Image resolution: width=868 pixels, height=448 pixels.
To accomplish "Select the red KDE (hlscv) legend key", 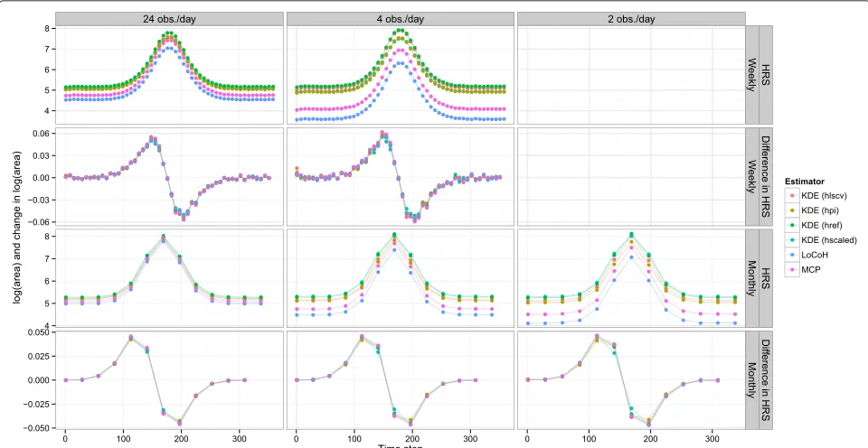I will (x=792, y=195).
